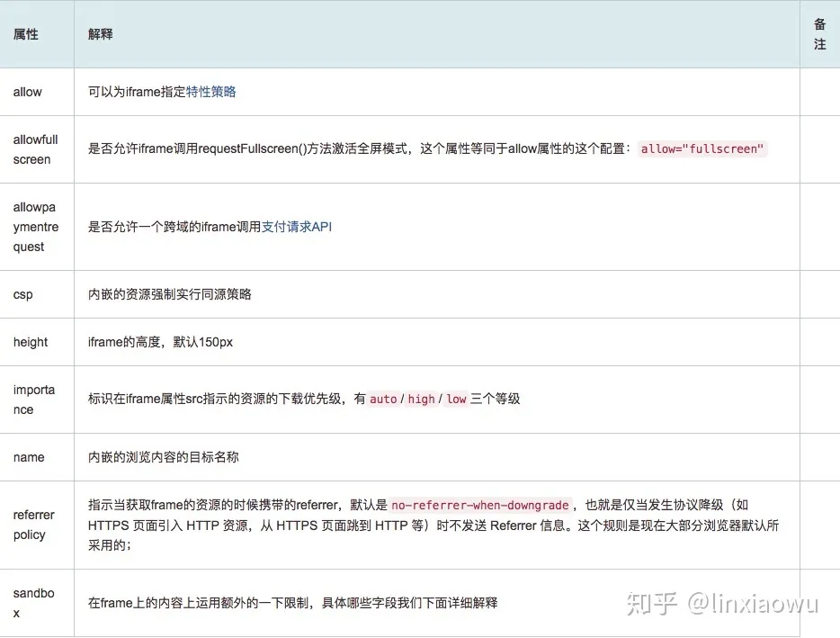Viewport: 840px width, 638px height.
Task: Open the 支付请求API link
Action: (x=297, y=227)
